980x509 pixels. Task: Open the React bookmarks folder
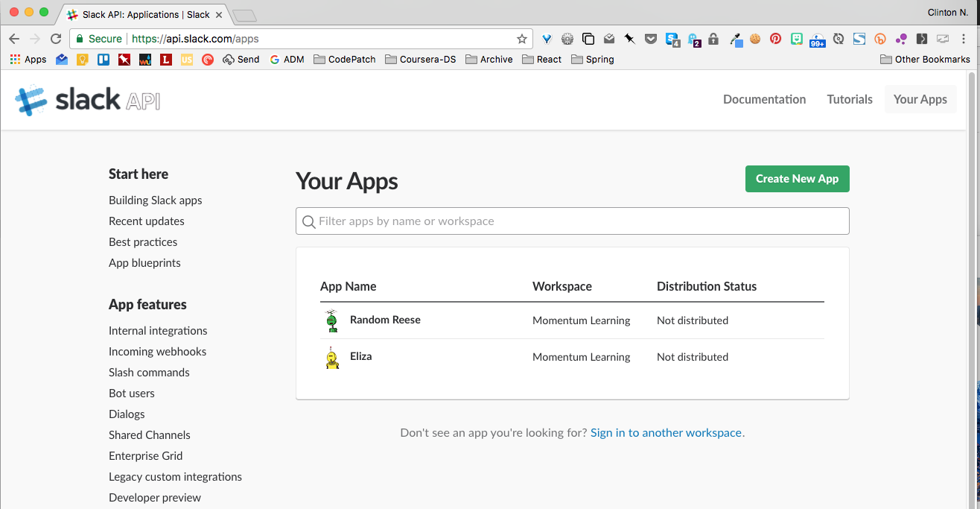[541, 59]
